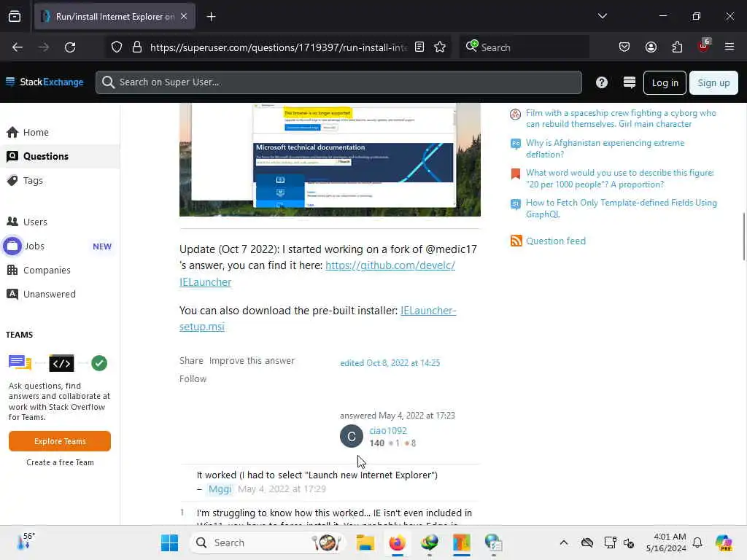Click the RSS feed icon
The width and height of the screenshot is (747, 560).
tap(516, 241)
